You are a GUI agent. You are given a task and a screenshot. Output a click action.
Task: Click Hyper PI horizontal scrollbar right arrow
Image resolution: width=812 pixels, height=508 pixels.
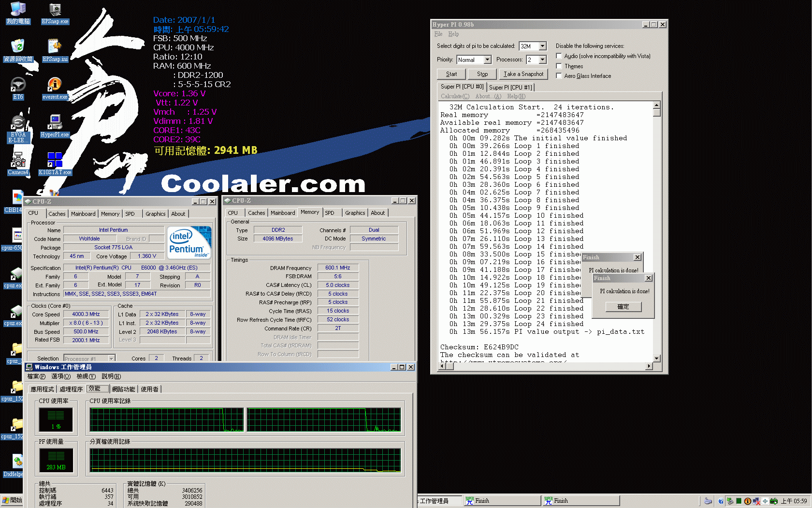[x=649, y=366]
